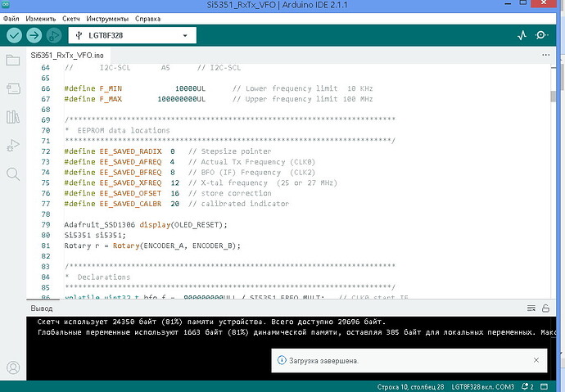The image size is (565, 392).
Task: Click the notifications bell in status bar
Action: 527,386
